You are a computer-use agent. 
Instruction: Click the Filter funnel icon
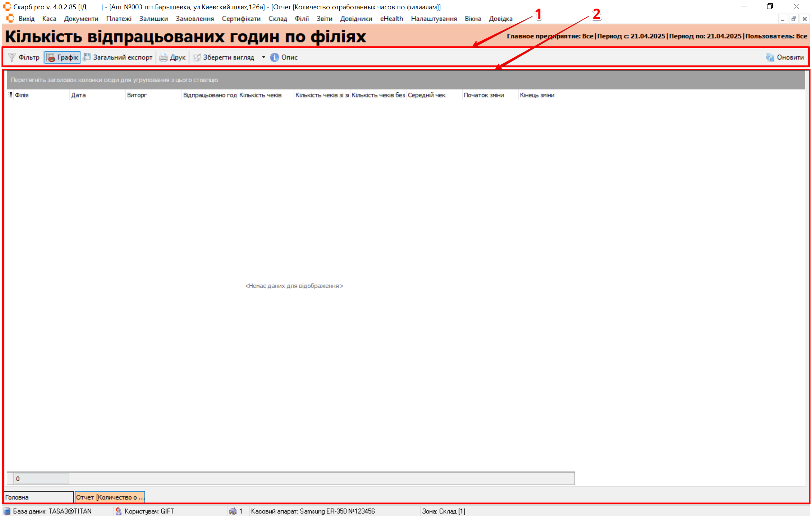12,57
